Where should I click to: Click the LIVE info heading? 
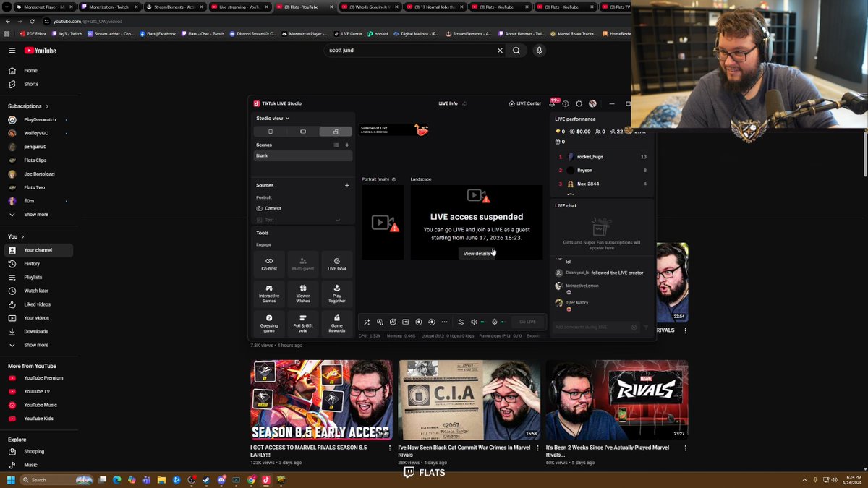pyautogui.click(x=448, y=103)
